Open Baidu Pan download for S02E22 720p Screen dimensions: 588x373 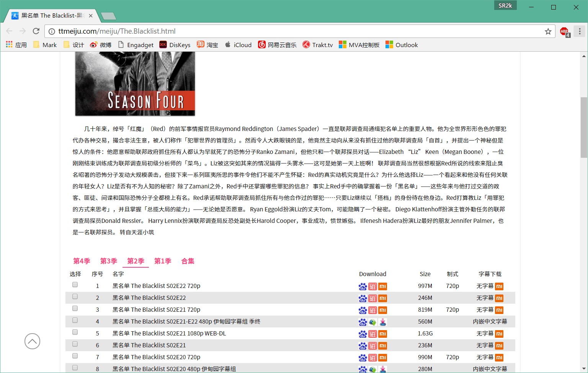(363, 286)
